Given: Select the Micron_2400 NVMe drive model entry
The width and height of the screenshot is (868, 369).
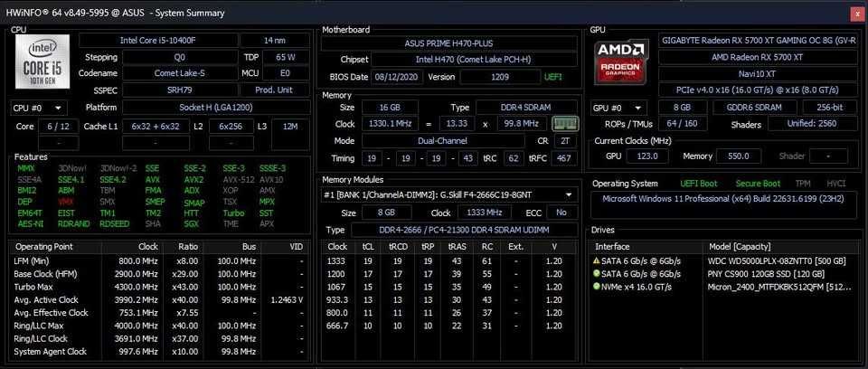Looking at the screenshot, I should [x=778, y=287].
